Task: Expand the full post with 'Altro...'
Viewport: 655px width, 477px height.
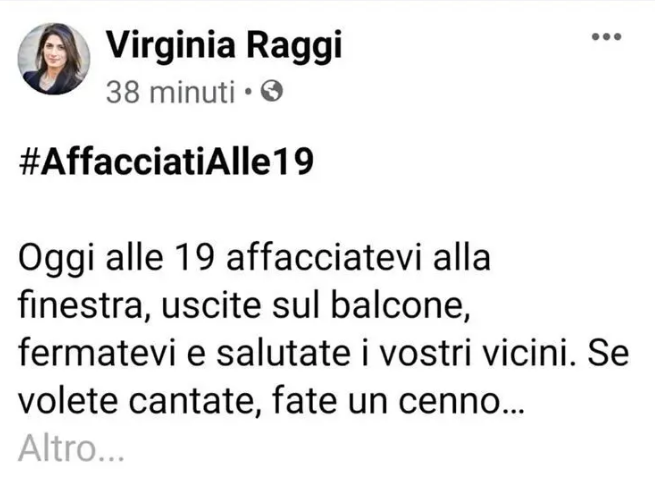Action: (71, 448)
